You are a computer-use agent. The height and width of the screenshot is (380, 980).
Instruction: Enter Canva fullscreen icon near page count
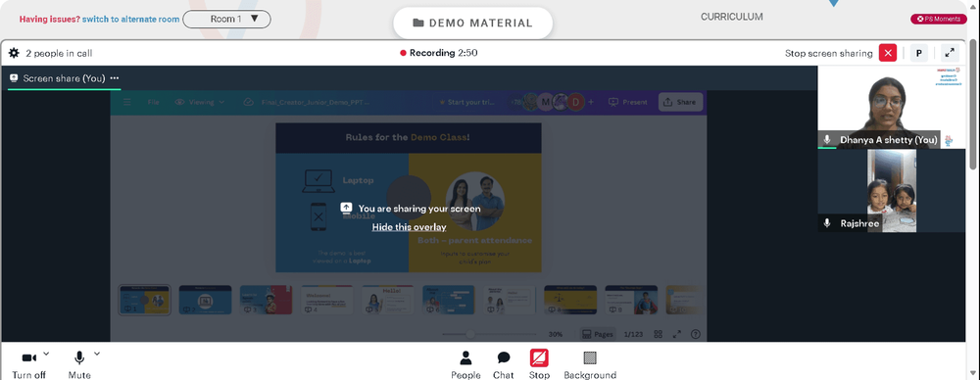pyautogui.click(x=677, y=334)
